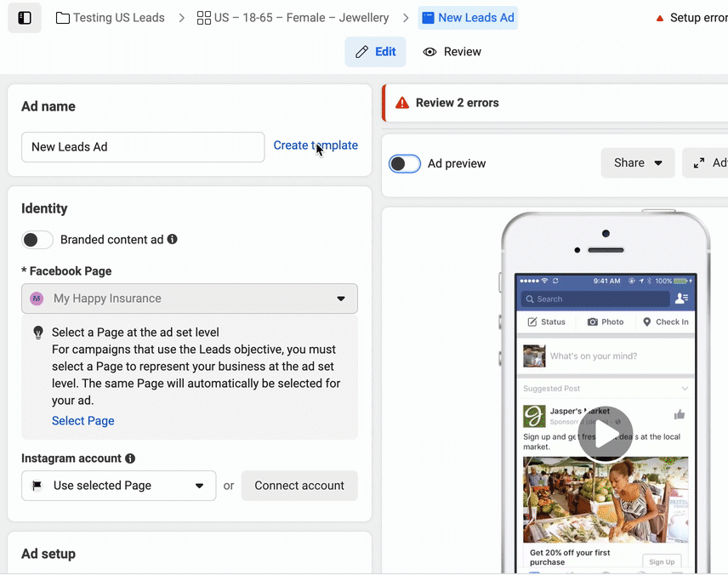Open the Share dropdown menu
This screenshot has width=728, height=575.
638,163
